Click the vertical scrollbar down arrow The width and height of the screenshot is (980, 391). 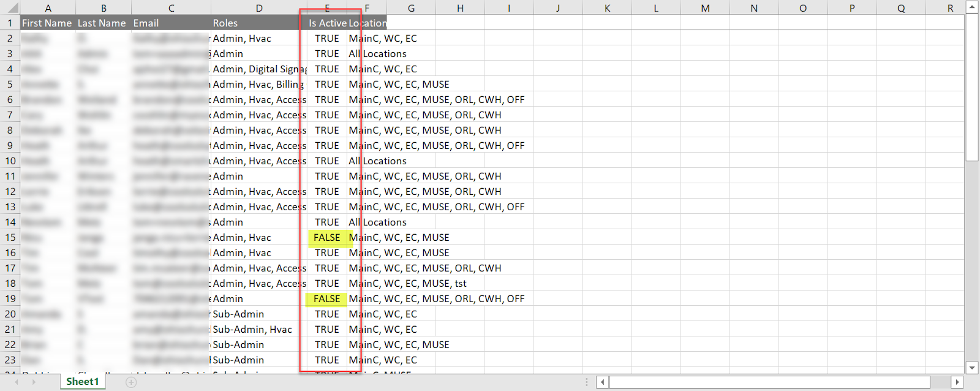[x=972, y=368]
